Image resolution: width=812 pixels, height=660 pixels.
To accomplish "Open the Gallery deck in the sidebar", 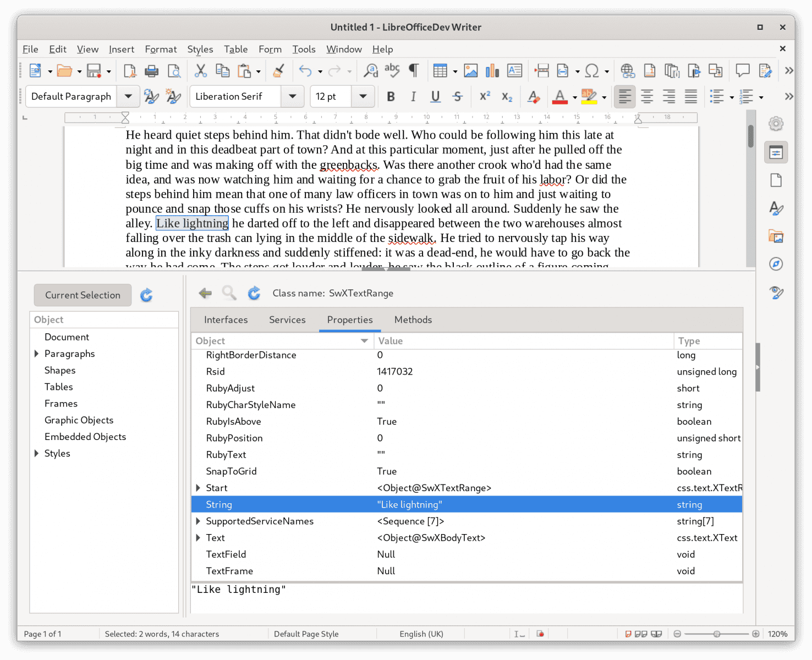I will click(776, 236).
